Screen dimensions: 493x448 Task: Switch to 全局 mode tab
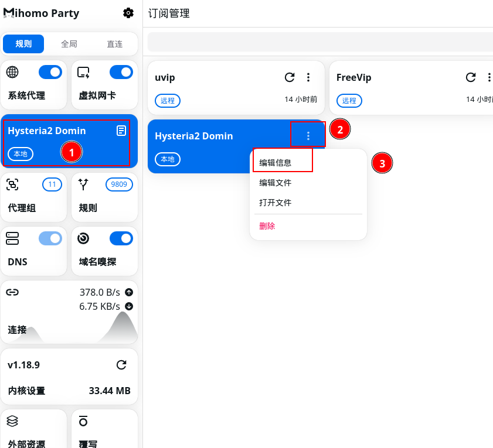[x=69, y=44]
